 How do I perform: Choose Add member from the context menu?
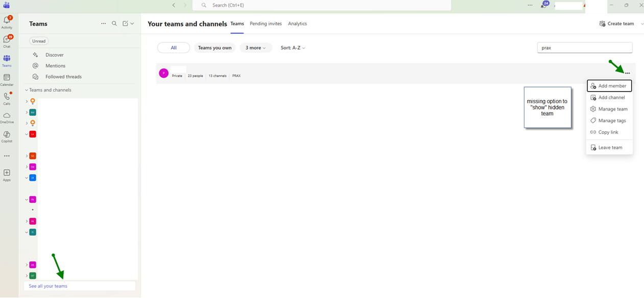[609, 86]
